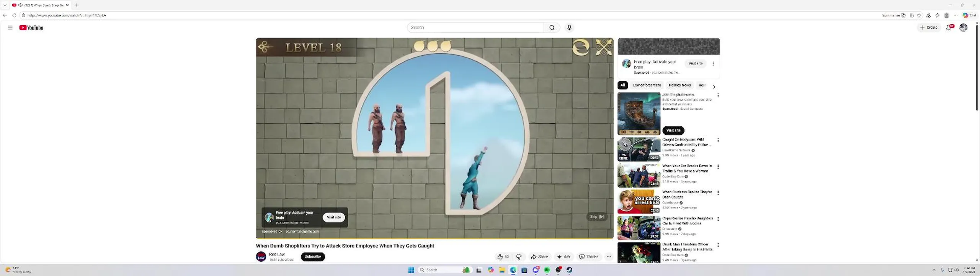The height and width of the screenshot is (276, 980).
Task: Go back with the browser back arrow
Action: click(x=5, y=15)
